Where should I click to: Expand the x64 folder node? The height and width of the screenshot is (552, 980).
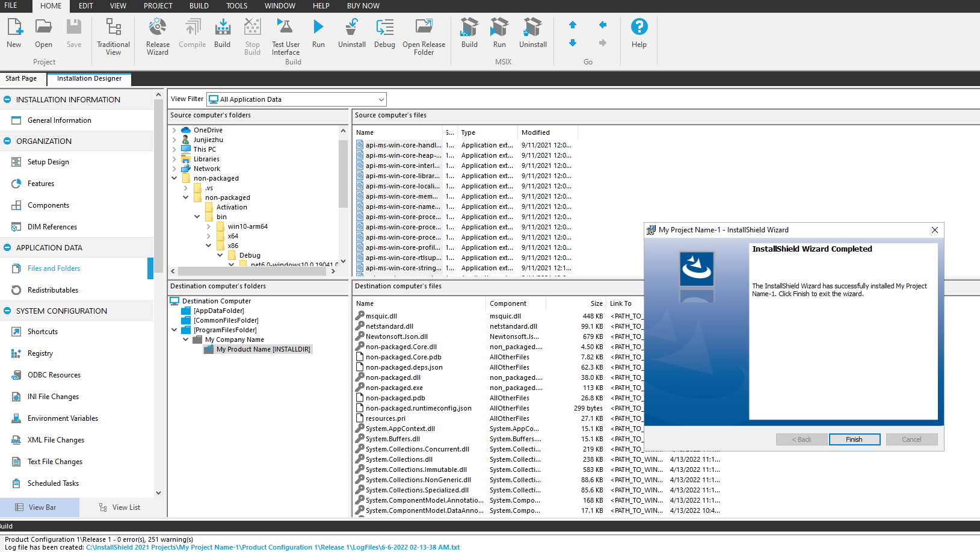tap(209, 236)
